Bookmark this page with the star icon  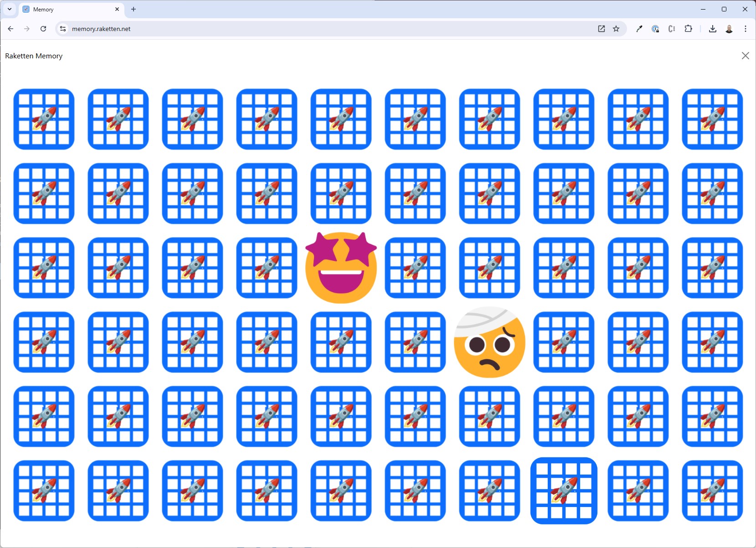[x=616, y=29]
